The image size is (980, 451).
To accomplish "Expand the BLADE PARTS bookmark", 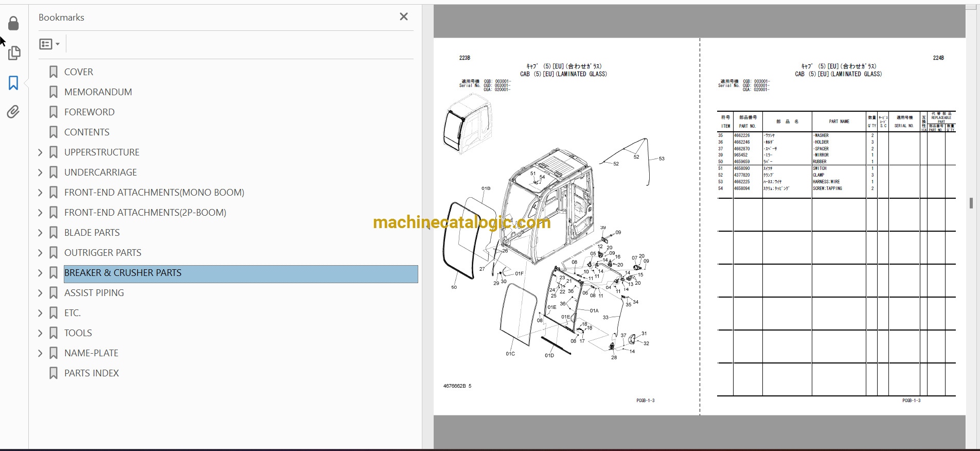I will click(x=40, y=233).
